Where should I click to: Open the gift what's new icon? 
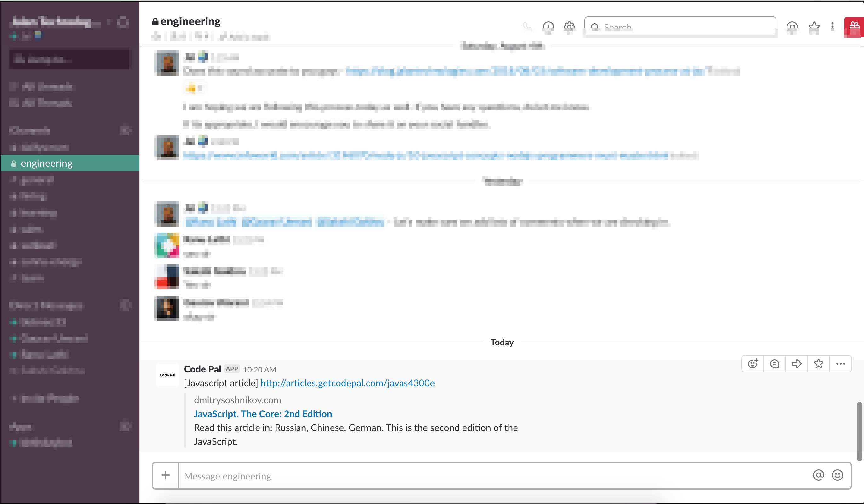tap(854, 26)
